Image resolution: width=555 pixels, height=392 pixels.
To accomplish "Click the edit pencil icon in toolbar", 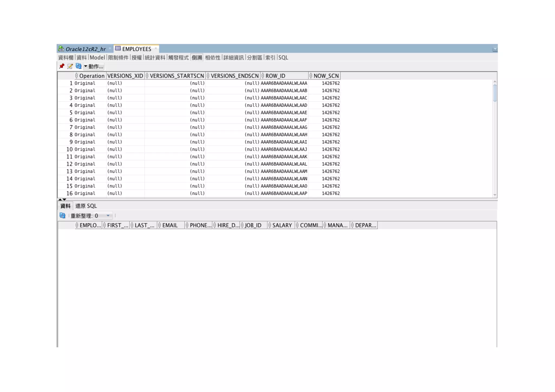I will click(x=70, y=66).
